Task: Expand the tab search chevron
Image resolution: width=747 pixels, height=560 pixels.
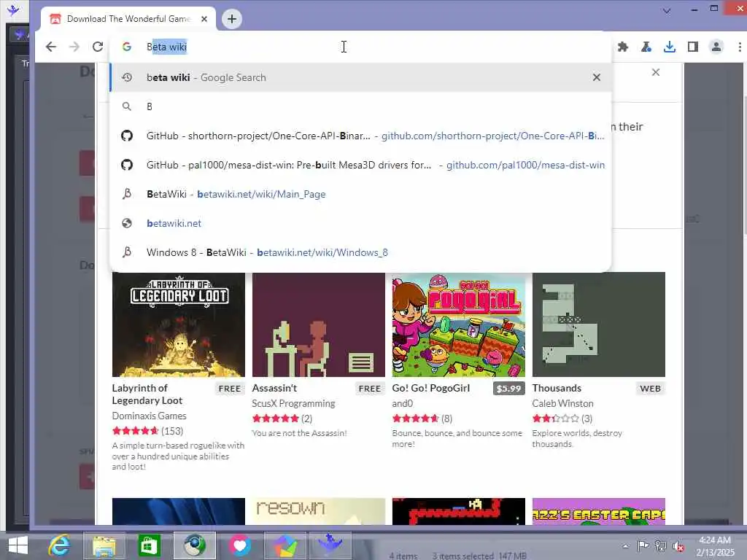Action: pos(667,10)
